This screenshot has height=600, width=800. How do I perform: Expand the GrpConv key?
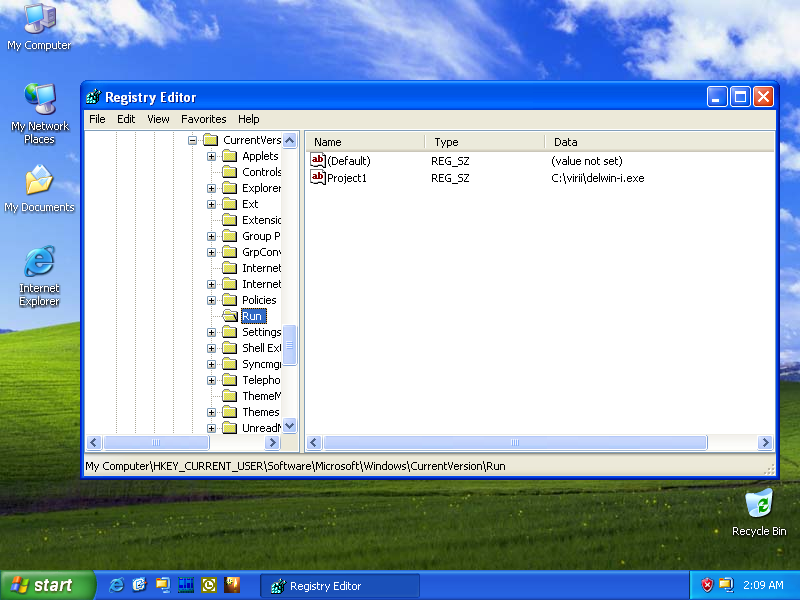[x=211, y=252]
